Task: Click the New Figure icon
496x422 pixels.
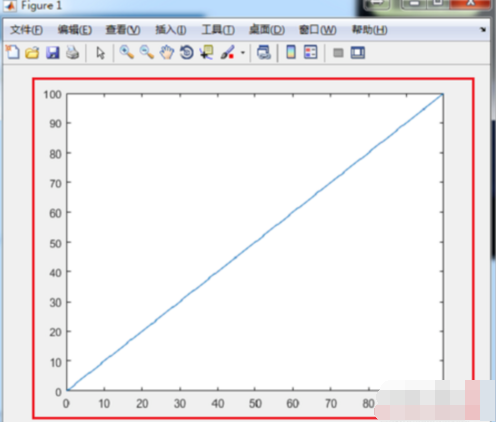Action: coord(13,52)
